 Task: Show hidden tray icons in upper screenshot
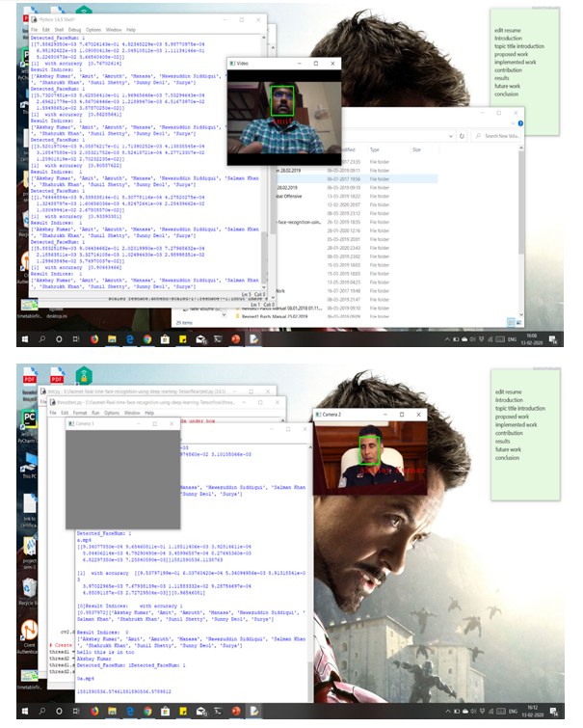pyautogui.click(x=447, y=339)
